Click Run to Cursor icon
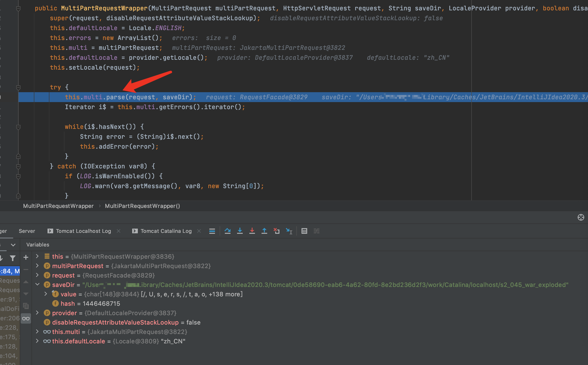588x365 pixels. [x=289, y=231]
